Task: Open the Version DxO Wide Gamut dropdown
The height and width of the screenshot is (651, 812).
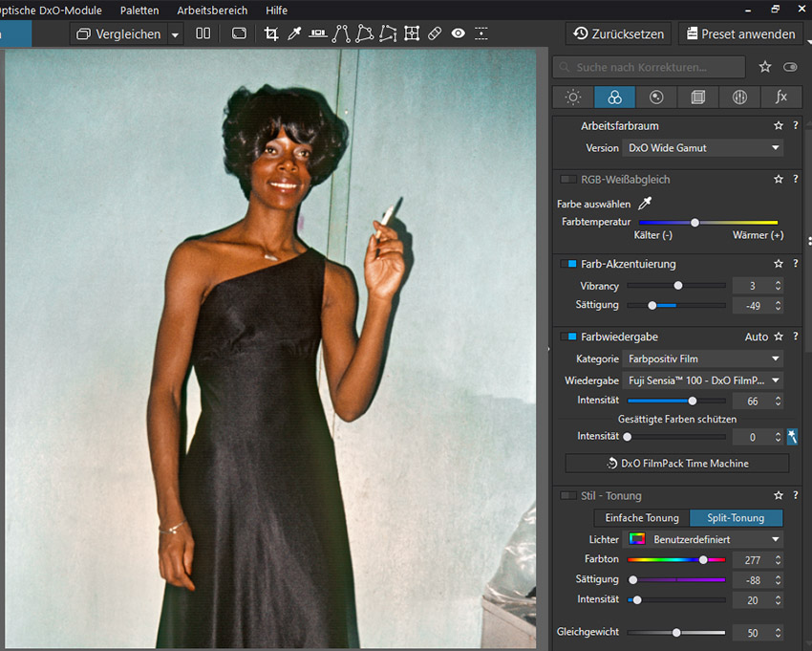Action: click(x=702, y=148)
